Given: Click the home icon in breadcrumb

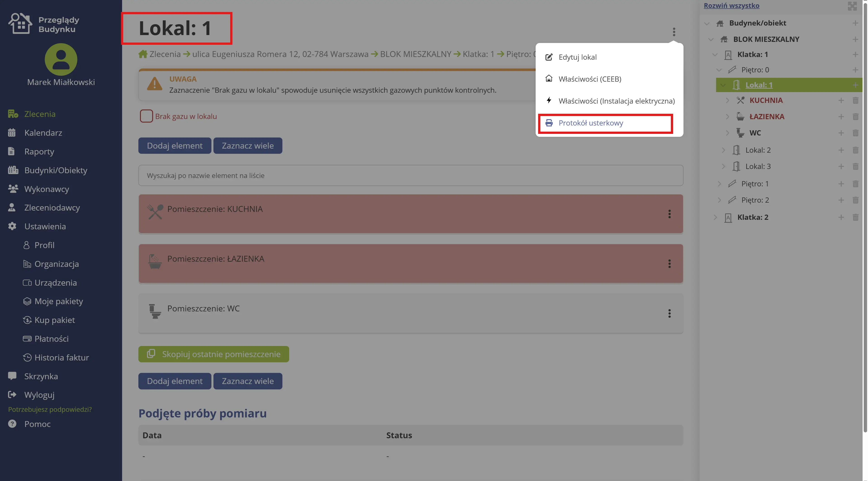Looking at the screenshot, I should (143, 54).
